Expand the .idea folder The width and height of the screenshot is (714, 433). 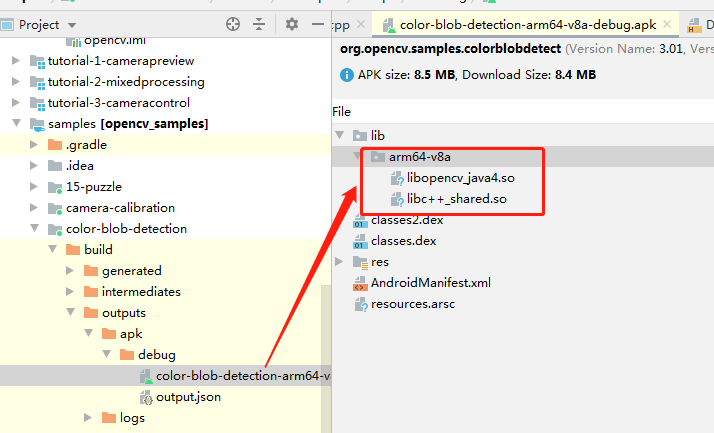tap(34, 165)
